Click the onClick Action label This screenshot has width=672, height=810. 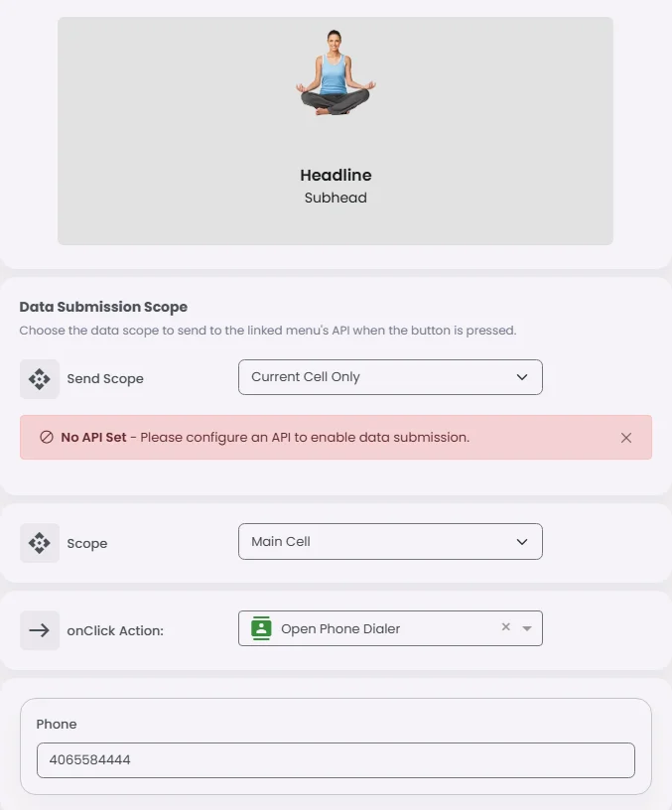click(115, 630)
